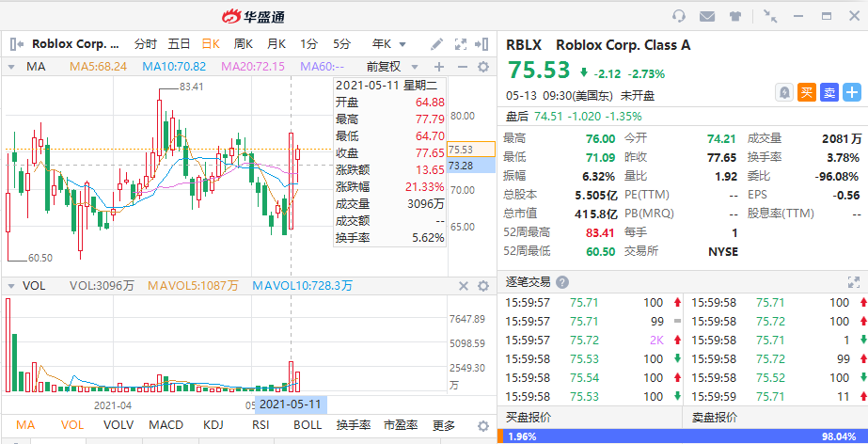
Task: Select the 5分 chart tab
Action: pos(341,43)
